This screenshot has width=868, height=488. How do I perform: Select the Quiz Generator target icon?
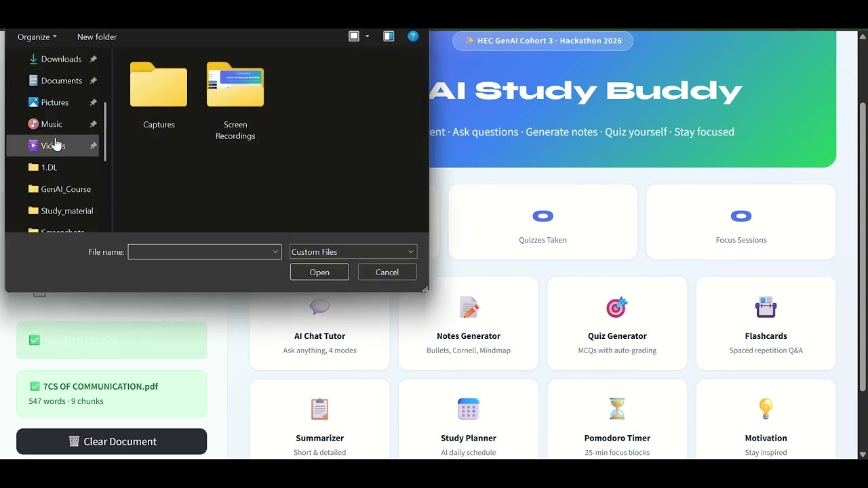(617, 307)
